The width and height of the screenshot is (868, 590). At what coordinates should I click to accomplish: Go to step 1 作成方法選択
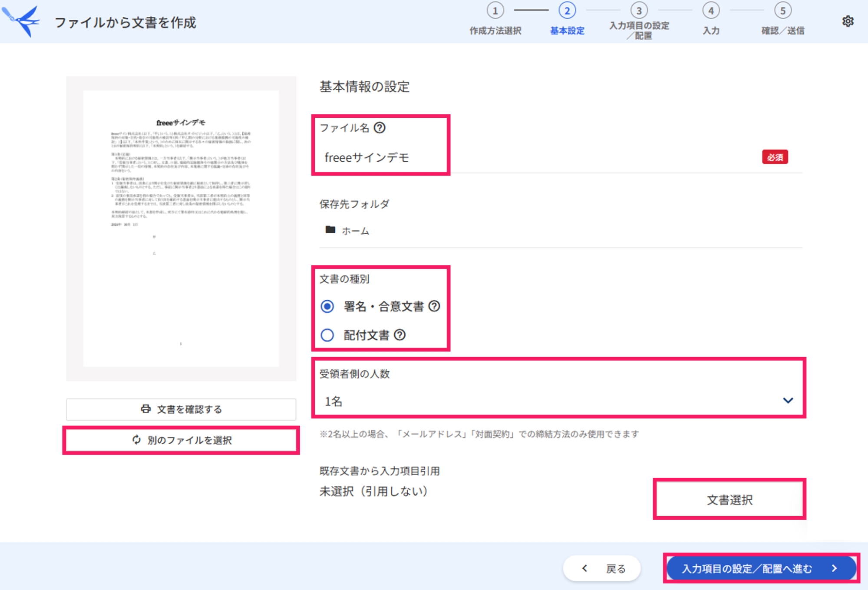pos(495,18)
